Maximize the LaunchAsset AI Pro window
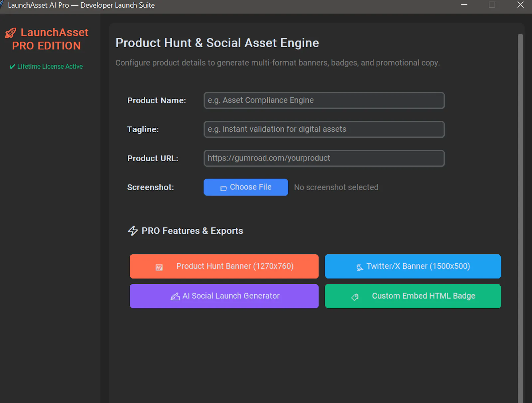 pyautogui.click(x=492, y=5)
